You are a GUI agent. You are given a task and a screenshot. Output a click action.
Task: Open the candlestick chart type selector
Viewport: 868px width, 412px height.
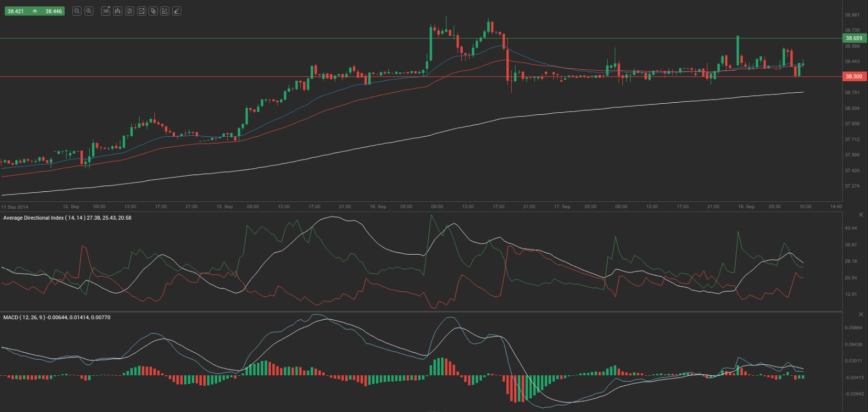[118, 11]
